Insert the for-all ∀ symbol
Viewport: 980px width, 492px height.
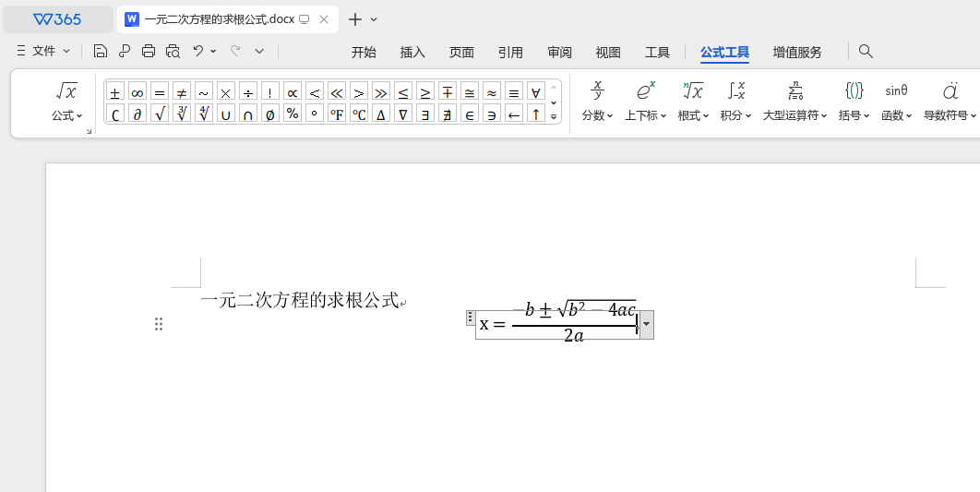click(535, 92)
